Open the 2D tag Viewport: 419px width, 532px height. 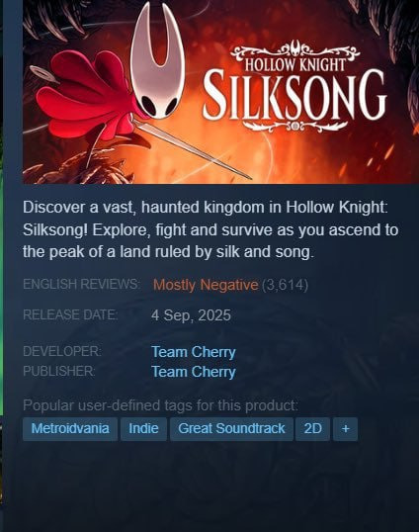point(312,429)
